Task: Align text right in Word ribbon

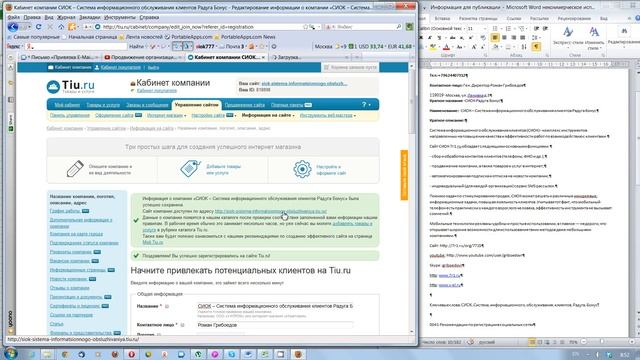Action: click(x=513, y=38)
